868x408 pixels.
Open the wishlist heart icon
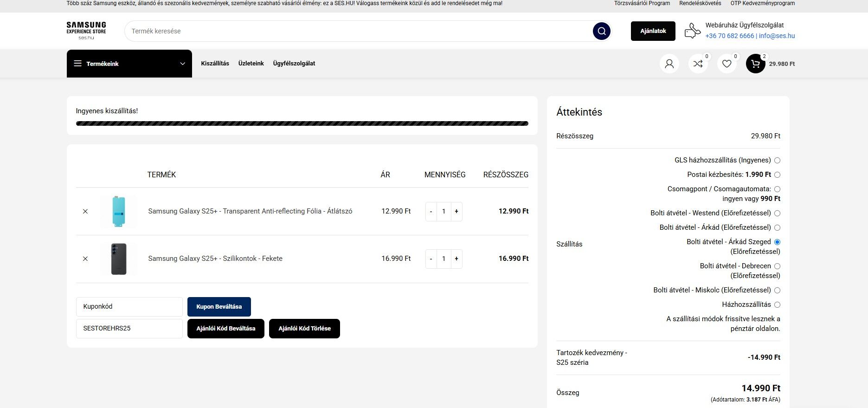tap(727, 64)
